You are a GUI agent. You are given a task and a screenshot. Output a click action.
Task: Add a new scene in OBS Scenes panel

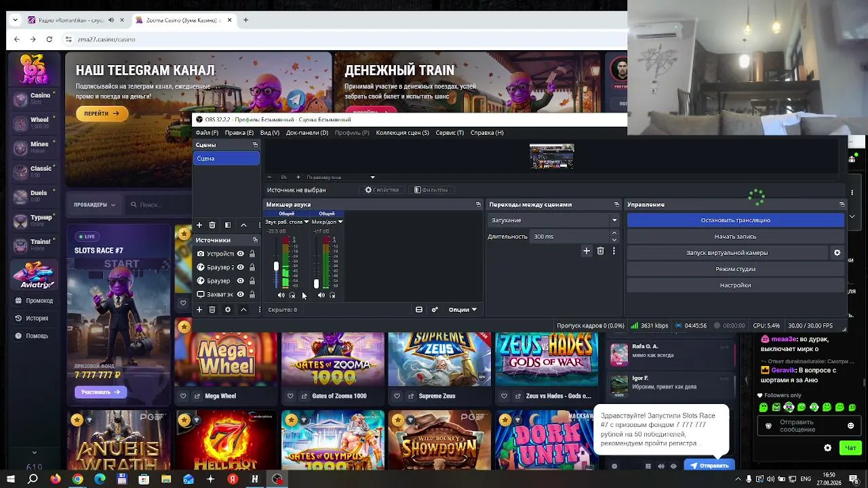(199, 225)
